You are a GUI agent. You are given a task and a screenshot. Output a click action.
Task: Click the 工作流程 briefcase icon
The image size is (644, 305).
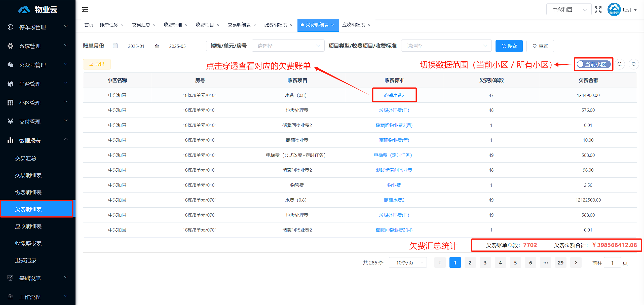click(10, 297)
